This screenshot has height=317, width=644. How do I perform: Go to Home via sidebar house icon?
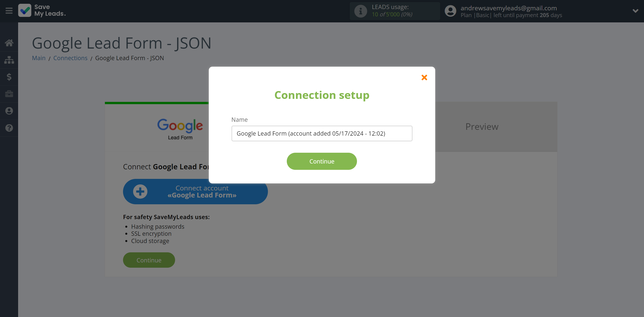coord(9,43)
